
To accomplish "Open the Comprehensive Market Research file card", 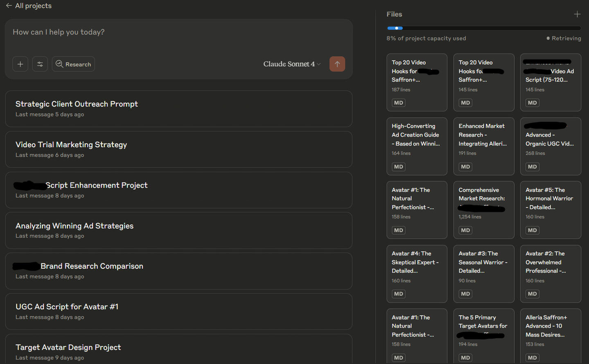I will point(483,203).
